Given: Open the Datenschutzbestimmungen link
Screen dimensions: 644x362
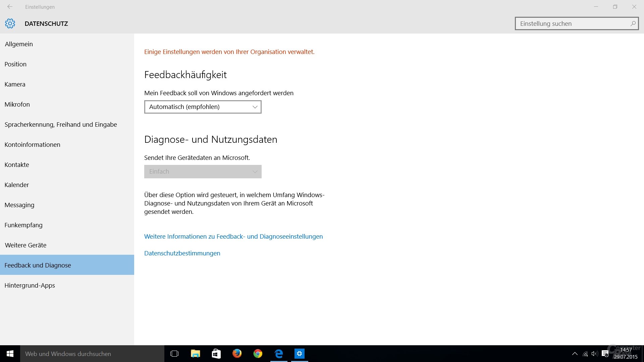Looking at the screenshot, I should point(182,253).
